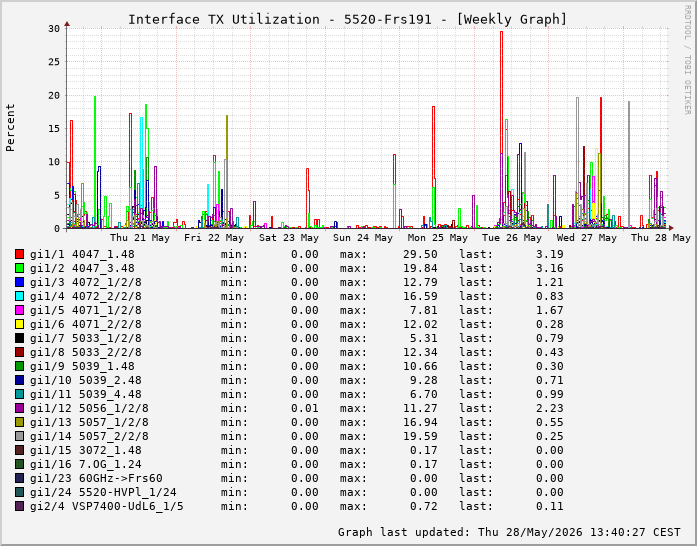
Task: Click the gray spike before Thu 28 May
Action: click(629, 165)
